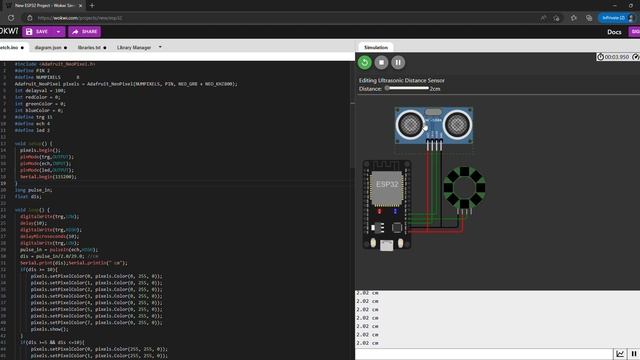Close the Wokwi browser tab
This screenshot has height=360, width=640.
click(80, 6)
